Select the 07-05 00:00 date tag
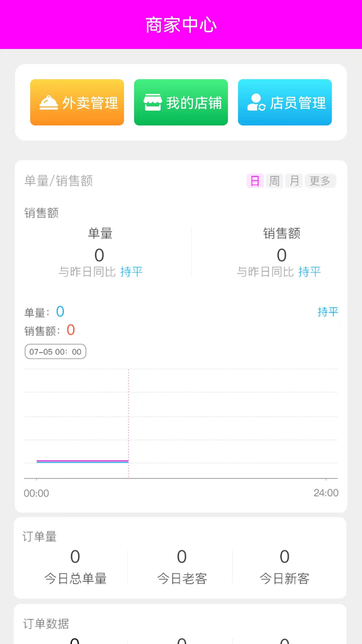Image resolution: width=362 pixels, height=644 pixels. point(55,352)
